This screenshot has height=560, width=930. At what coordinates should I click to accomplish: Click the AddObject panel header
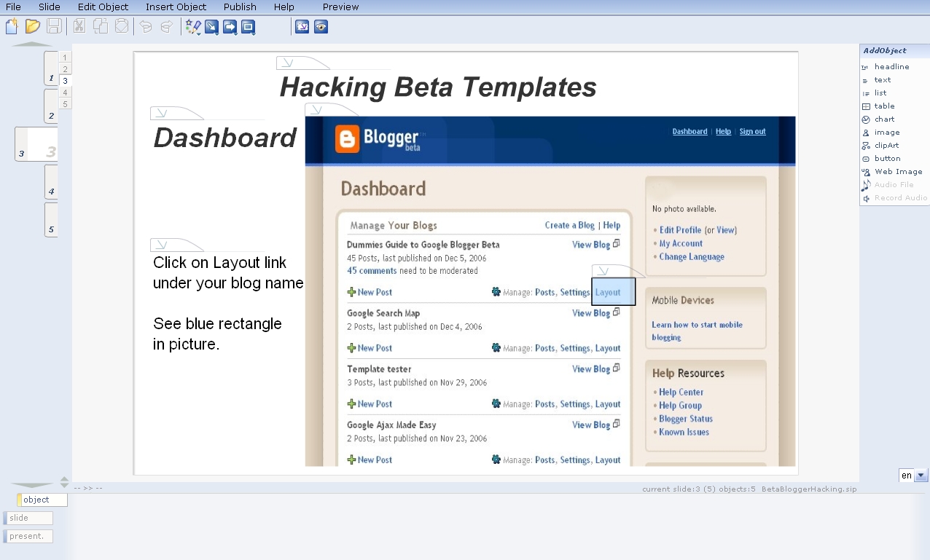point(894,51)
